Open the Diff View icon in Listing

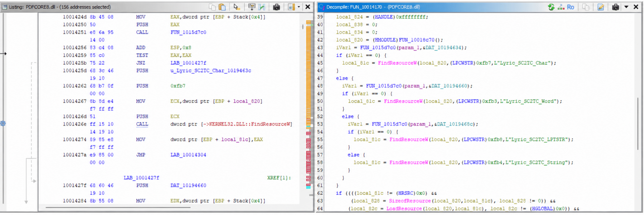click(262, 7)
